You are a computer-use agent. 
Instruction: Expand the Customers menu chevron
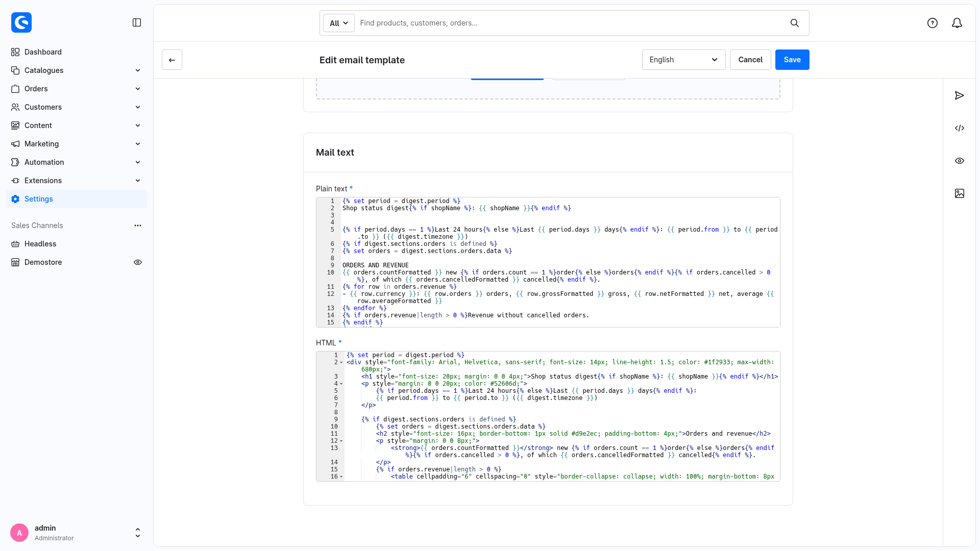(138, 107)
